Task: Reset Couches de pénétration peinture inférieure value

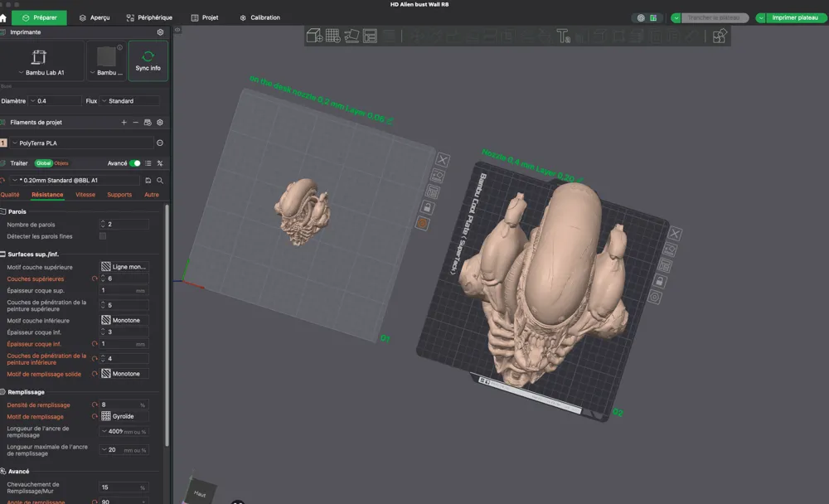Action: [x=95, y=359]
